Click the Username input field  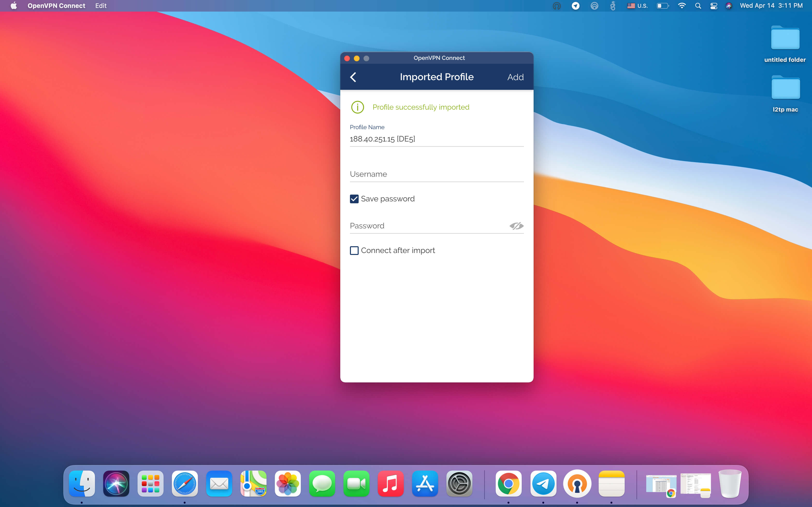click(x=436, y=174)
